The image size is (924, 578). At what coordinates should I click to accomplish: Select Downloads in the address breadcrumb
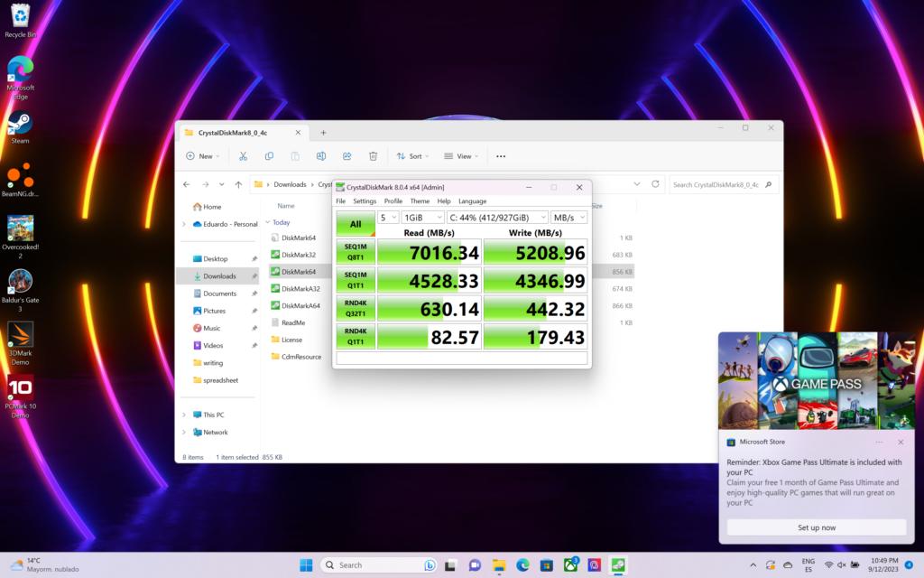point(290,184)
